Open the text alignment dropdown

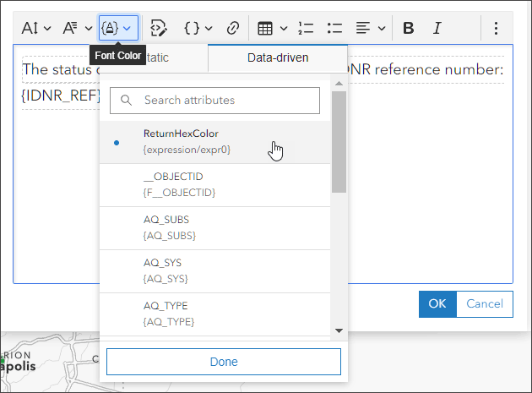click(x=370, y=28)
